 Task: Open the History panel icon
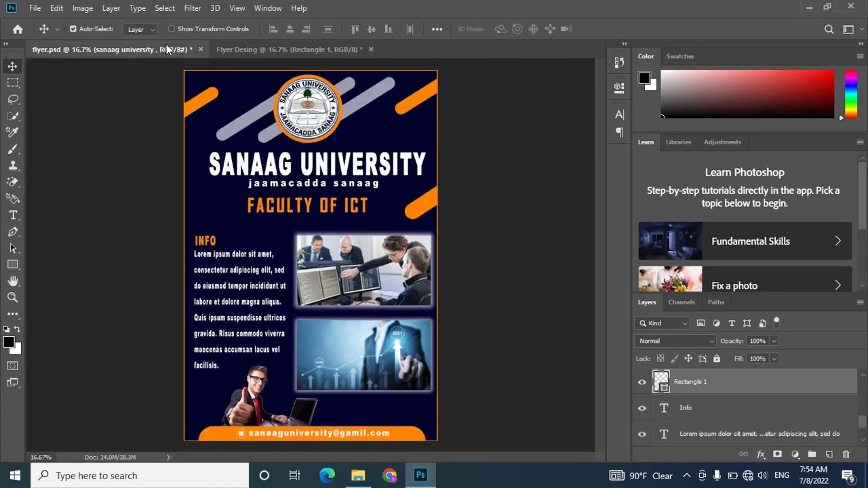click(x=619, y=62)
